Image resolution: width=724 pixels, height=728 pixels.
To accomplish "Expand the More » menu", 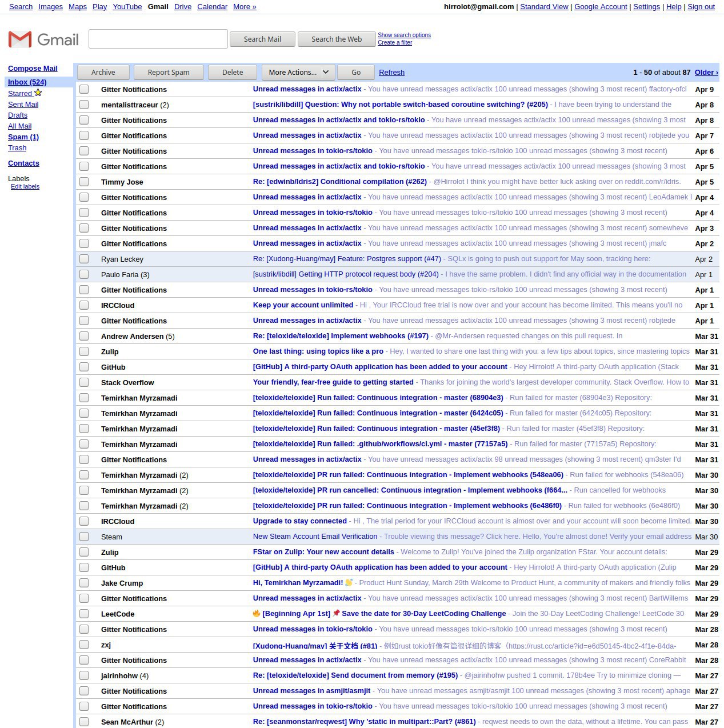I will 245,7.
